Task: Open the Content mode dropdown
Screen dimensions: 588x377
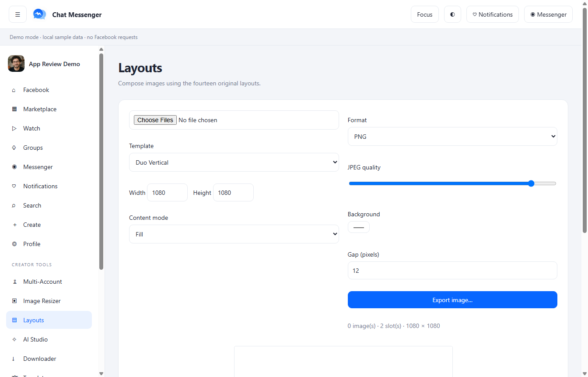Action: click(234, 234)
